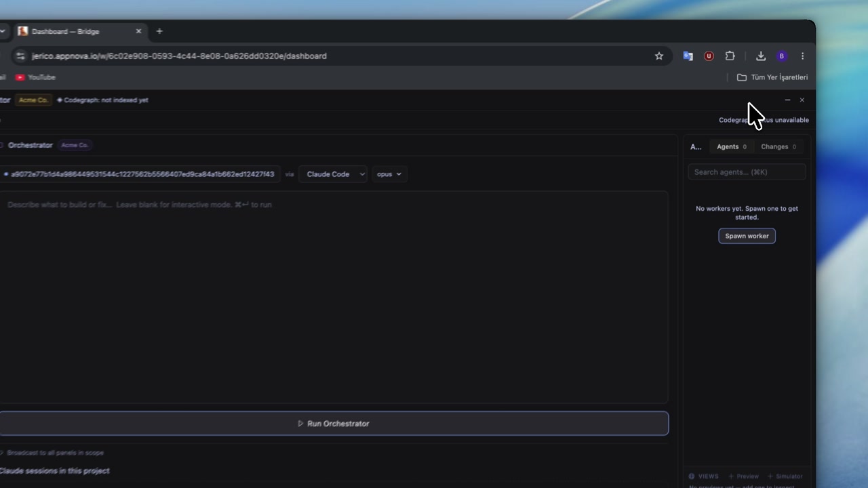
Task: Click the Acme Co. tag beside Orchestrator
Action: click(75, 145)
